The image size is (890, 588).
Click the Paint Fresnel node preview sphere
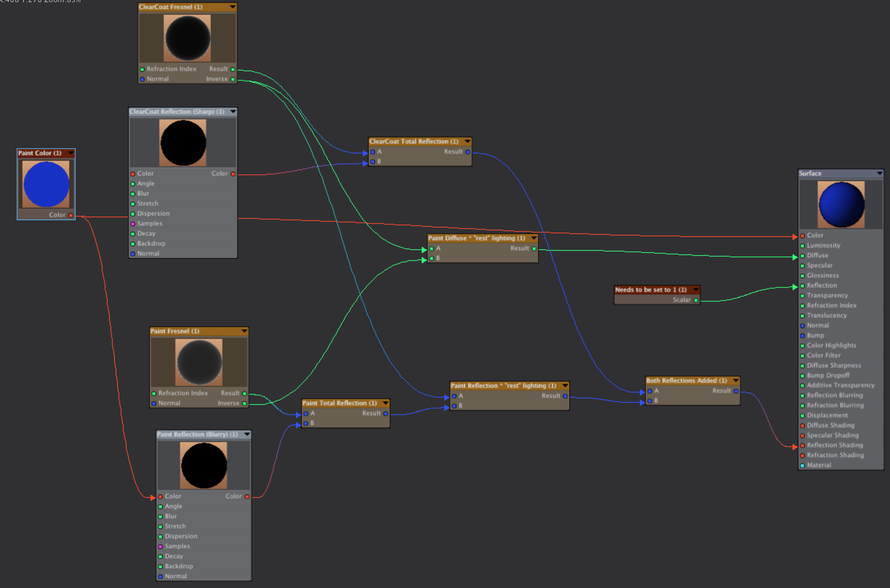point(199,362)
